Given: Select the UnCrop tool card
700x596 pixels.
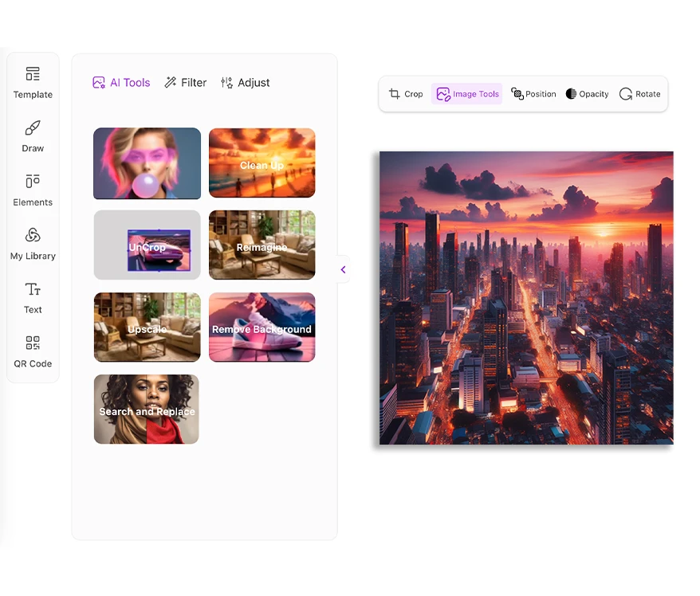Looking at the screenshot, I should [x=147, y=245].
